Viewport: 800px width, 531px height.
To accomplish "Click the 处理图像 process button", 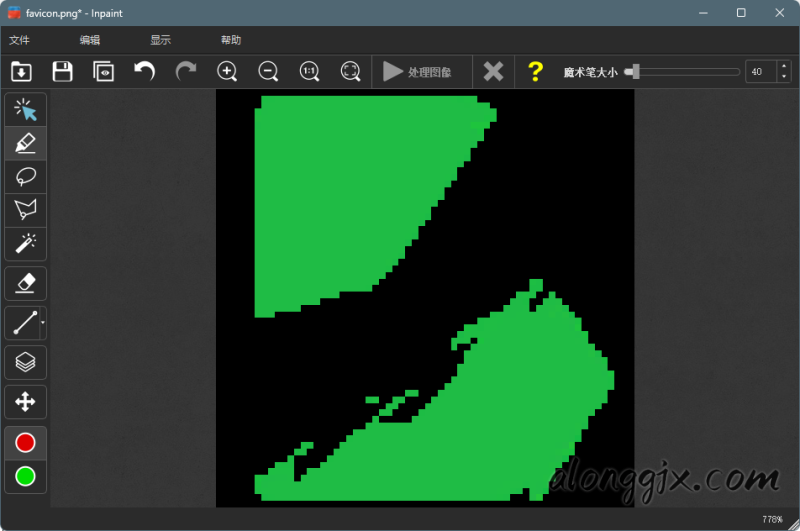I will pos(418,72).
